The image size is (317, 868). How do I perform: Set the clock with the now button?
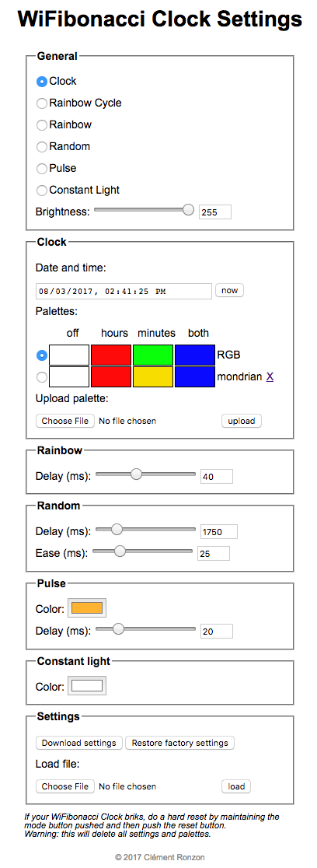click(x=229, y=291)
